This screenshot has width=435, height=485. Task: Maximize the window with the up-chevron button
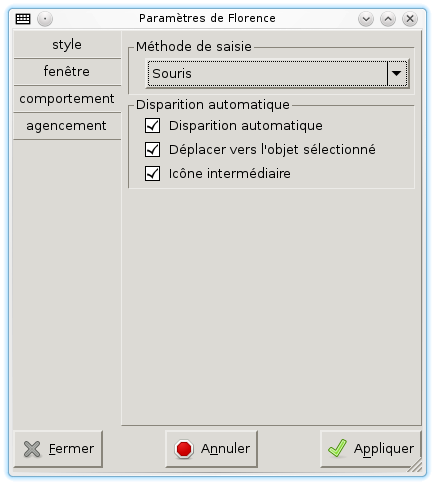(388, 19)
